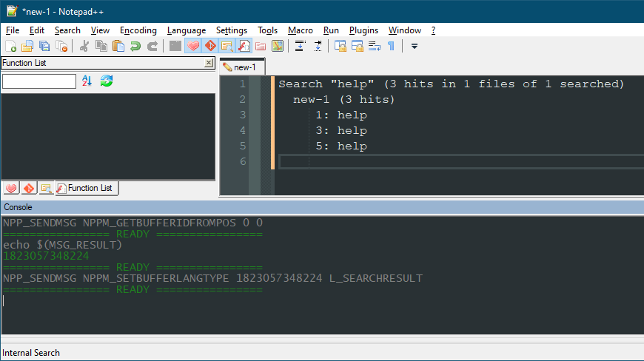This screenshot has height=361, width=644.
Task: Focus the Function List search field
Action: (39, 81)
